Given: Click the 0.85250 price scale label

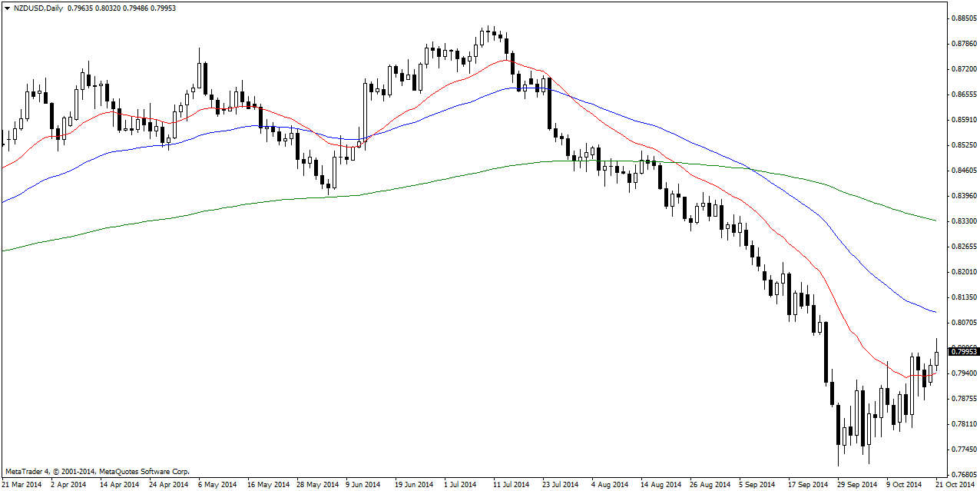Looking at the screenshot, I should click(963, 144).
